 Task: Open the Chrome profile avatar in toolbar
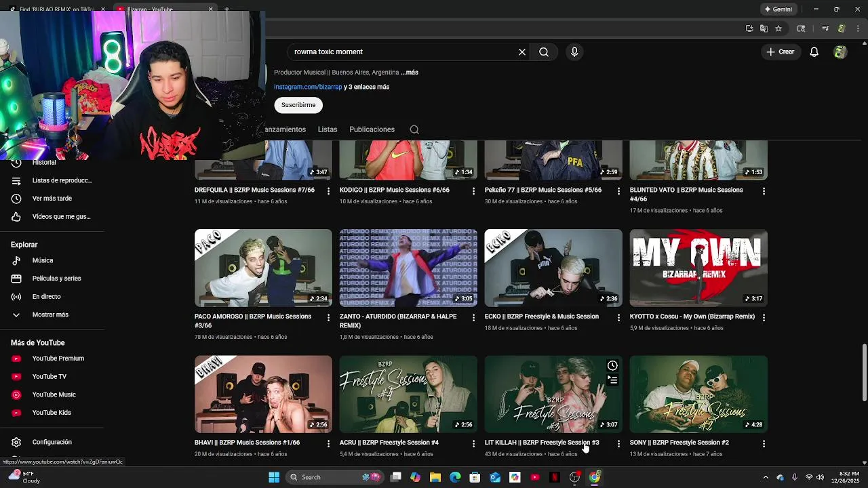tap(842, 28)
